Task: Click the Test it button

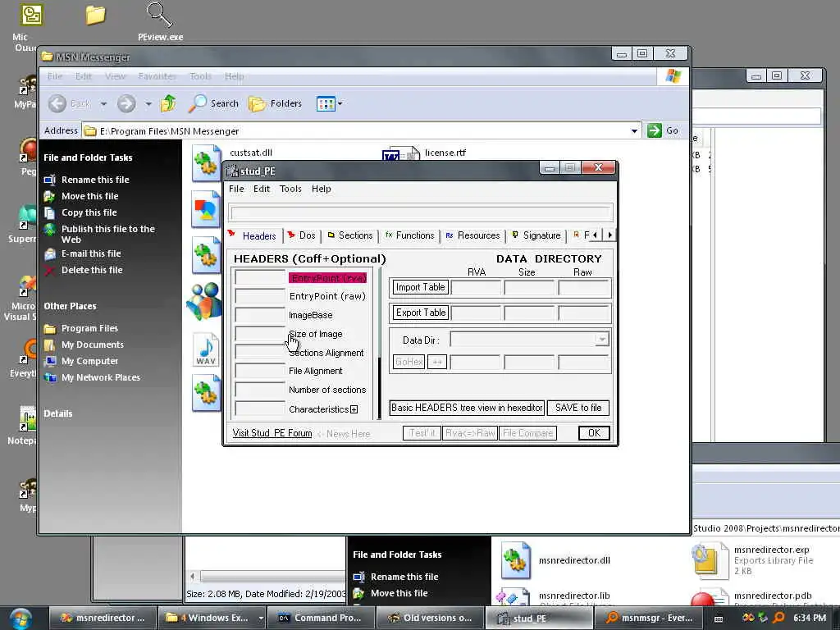Action: (x=422, y=433)
